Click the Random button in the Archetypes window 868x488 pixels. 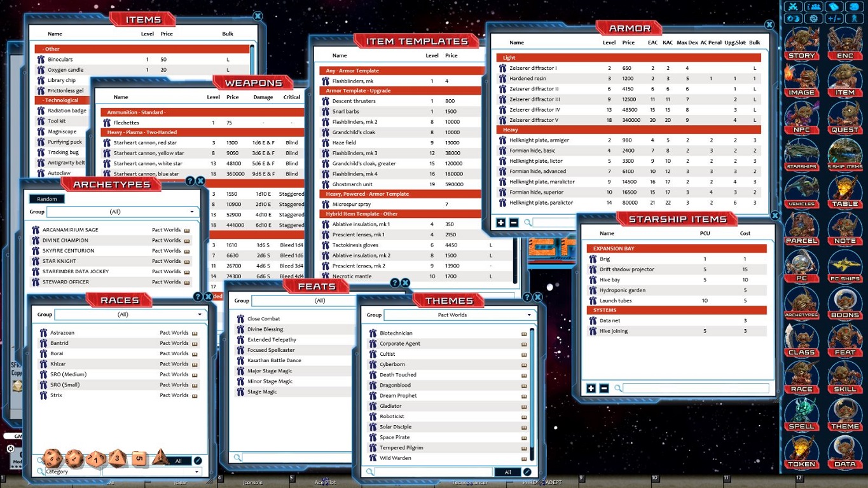click(46, 198)
